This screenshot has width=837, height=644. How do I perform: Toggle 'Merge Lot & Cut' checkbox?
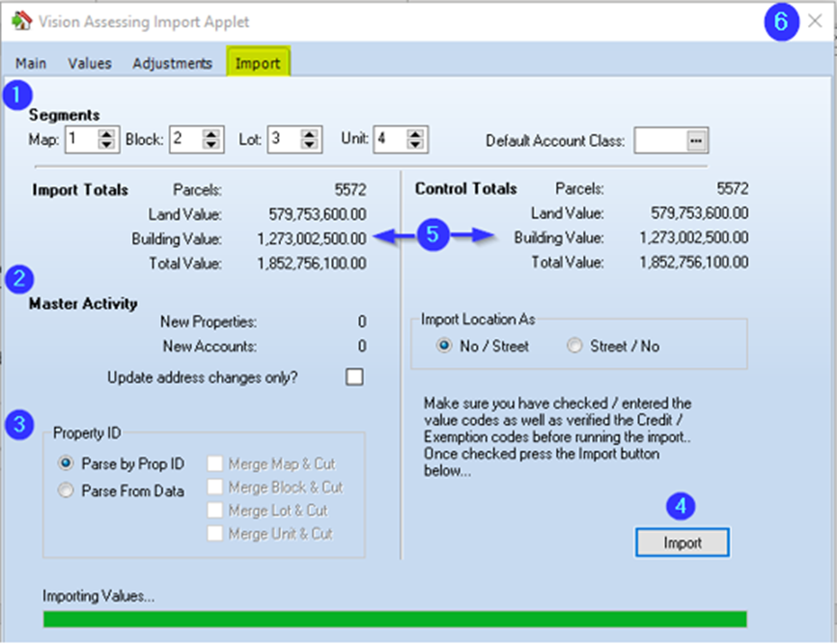(214, 510)
